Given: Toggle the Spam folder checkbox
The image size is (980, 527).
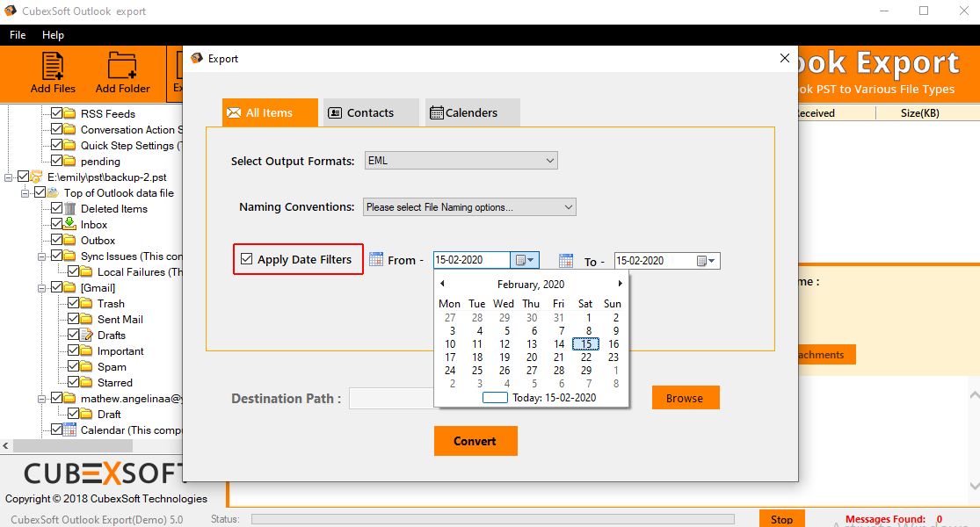Looking at the screenshot, I should pyautogui.click(x=74, y=367).
